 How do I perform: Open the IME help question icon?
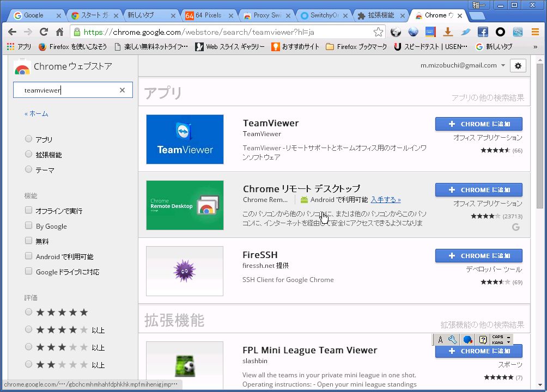[483, 340]
